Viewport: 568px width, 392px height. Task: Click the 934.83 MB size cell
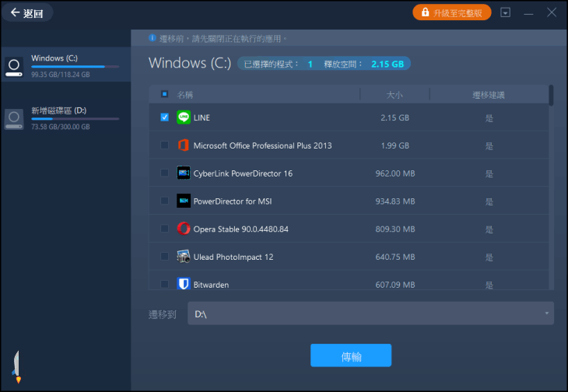395,201
